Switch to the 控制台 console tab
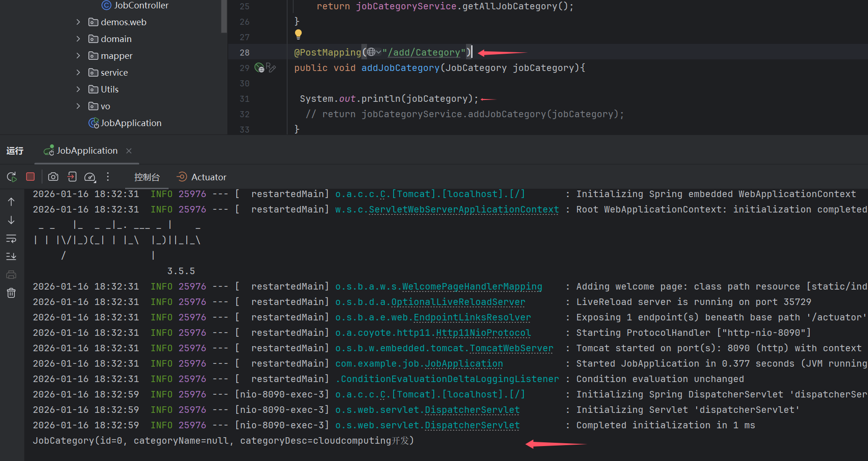This screenshot has height=461, width=868. click(x=147, y=177)
